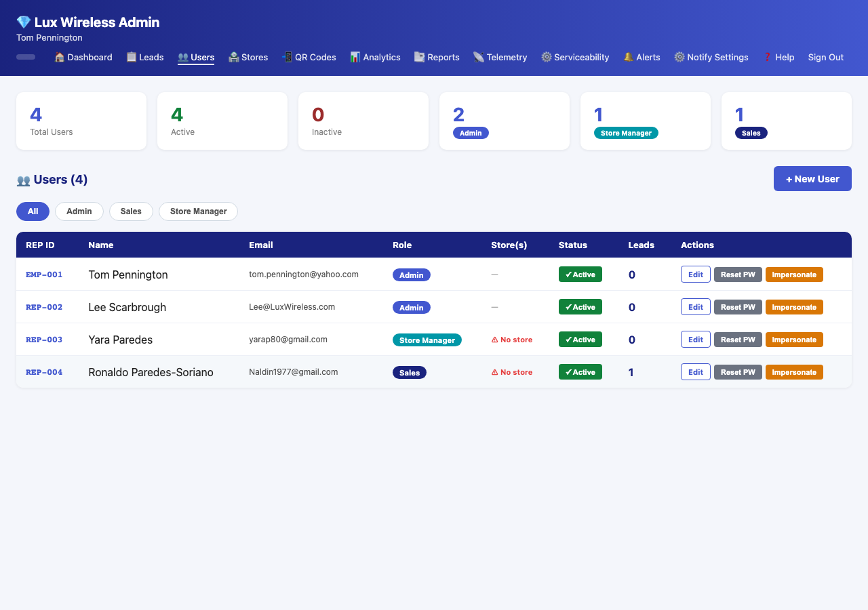Impersonate Tom Pennington
This screenshot has height=610, width=868.
(794, 274)
